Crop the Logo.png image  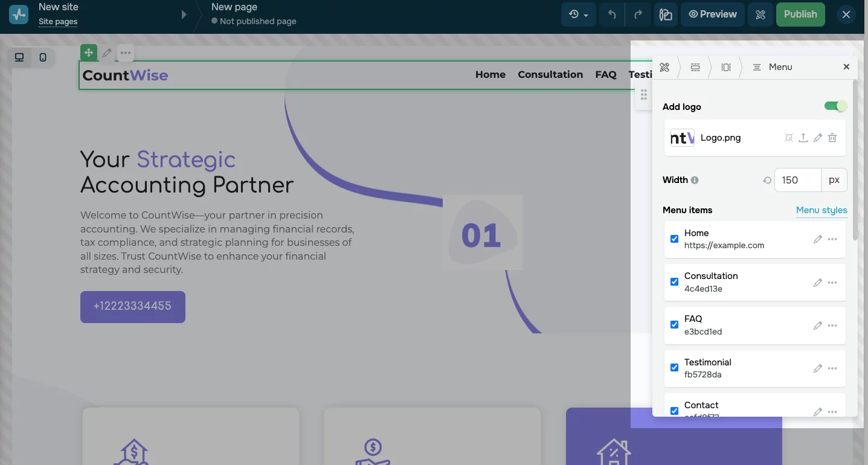pos(788,138)
